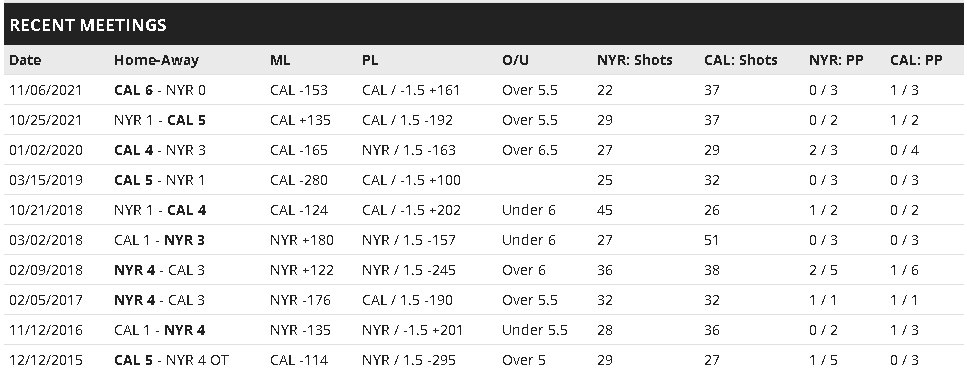
Task: Click the PL column header
Action: 370,60
